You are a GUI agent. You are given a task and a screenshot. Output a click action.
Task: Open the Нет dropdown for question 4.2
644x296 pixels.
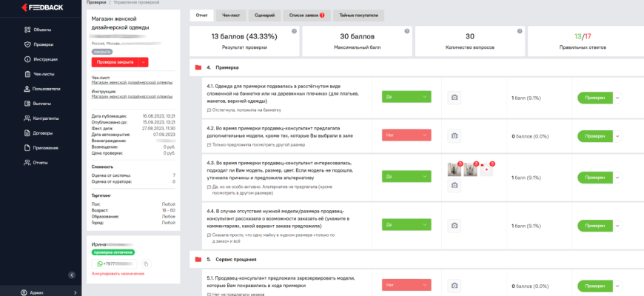406,135
